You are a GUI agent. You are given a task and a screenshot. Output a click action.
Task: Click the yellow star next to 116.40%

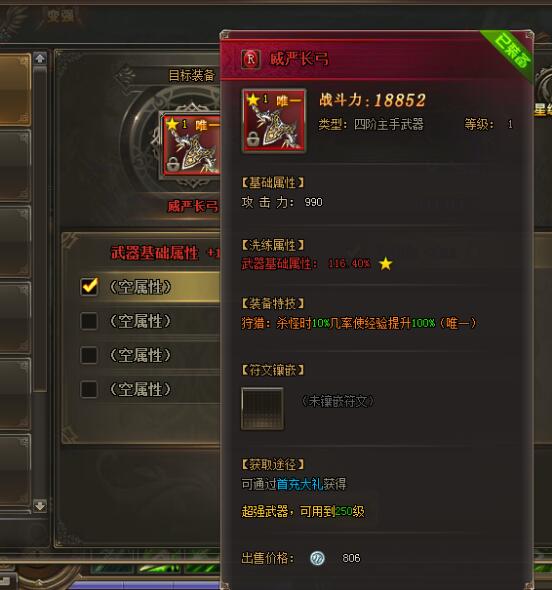(386, 264)
